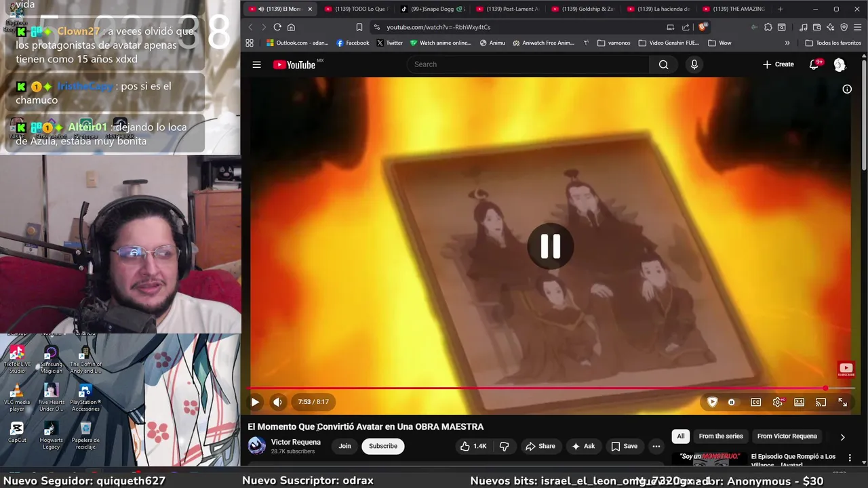Open the YouTube guide hamburger menu

256,64
